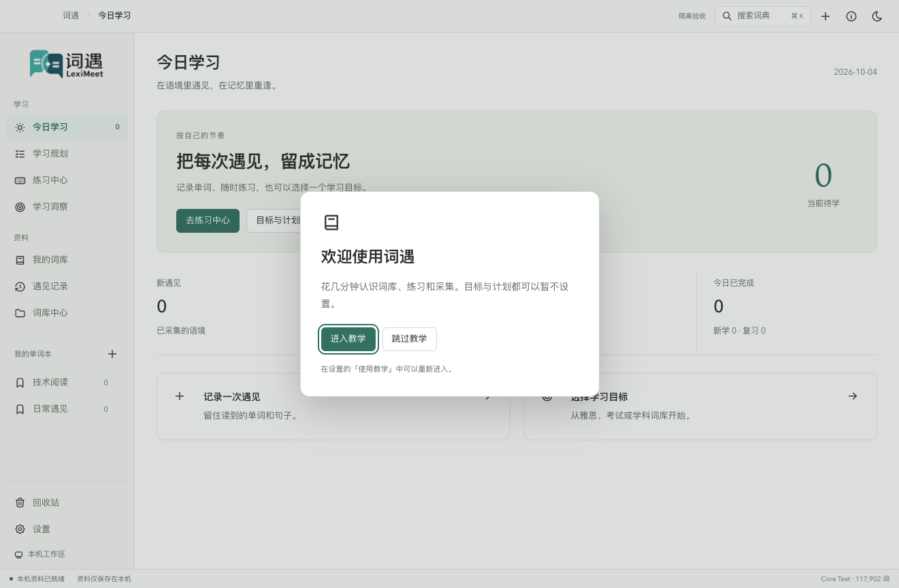Viewport: 899px width, 588px height.
Task: Click the top bar plus icon
Action: (826, 16)
